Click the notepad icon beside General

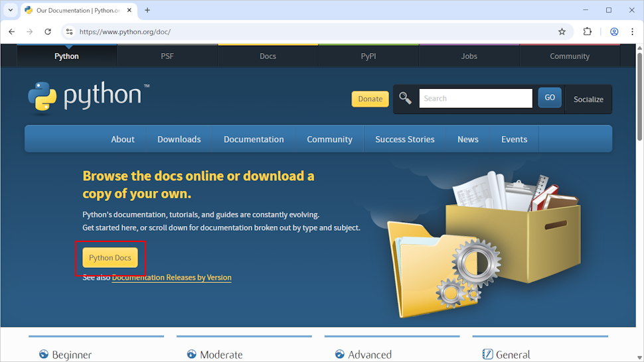(x=487, y=354)
